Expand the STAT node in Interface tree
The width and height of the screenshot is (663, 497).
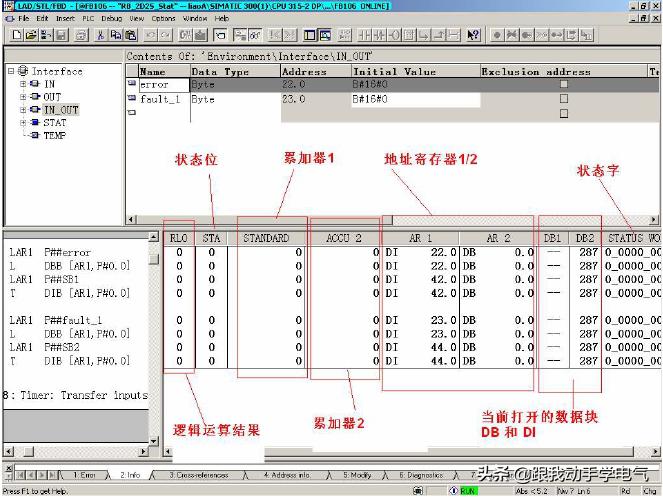[23, 123]
